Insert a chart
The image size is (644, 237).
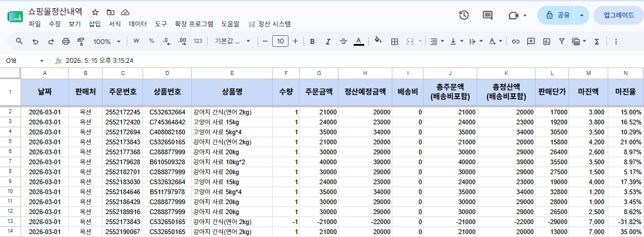[x=547, y=41]
